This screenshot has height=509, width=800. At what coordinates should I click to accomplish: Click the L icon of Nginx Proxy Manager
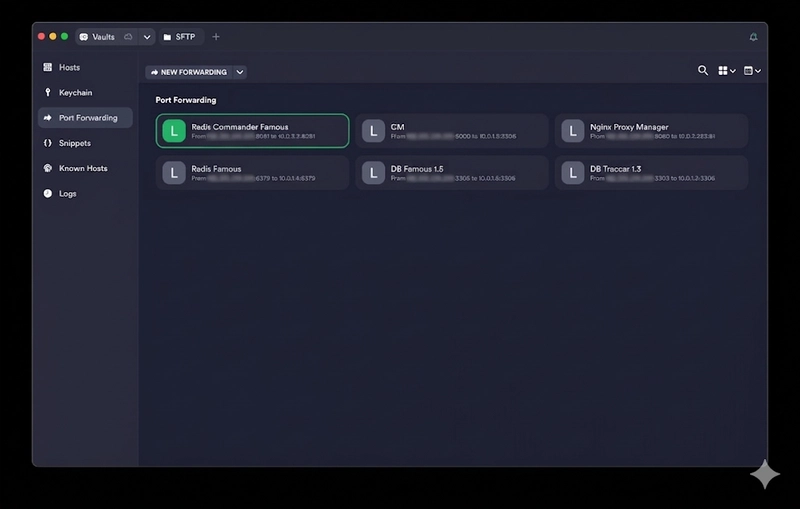[573, 131]
